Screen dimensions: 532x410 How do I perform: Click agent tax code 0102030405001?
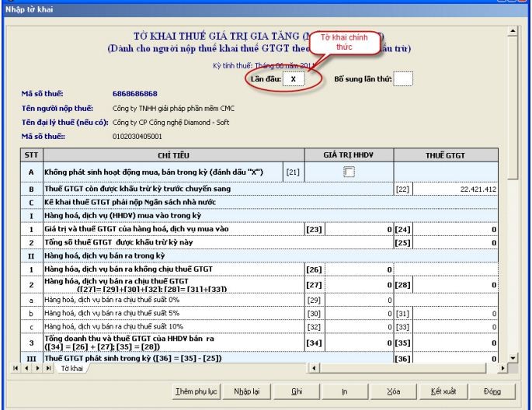[x=137, y=137]
